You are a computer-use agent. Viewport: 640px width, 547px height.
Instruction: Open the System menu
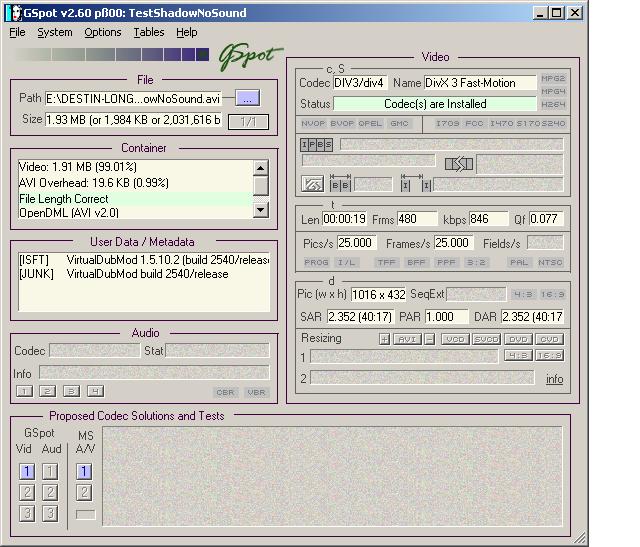[55, 32]
